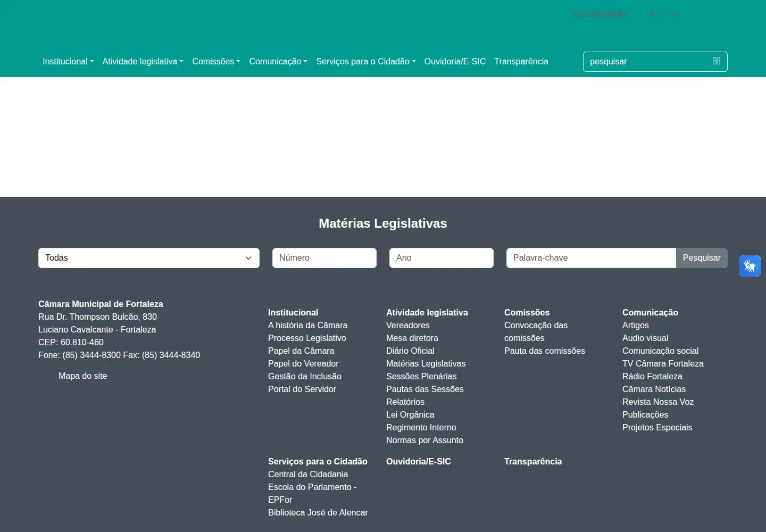This screenshot has width=766, height=532.
Task: Open the A história da Câmara link
Action: point(307,325)
